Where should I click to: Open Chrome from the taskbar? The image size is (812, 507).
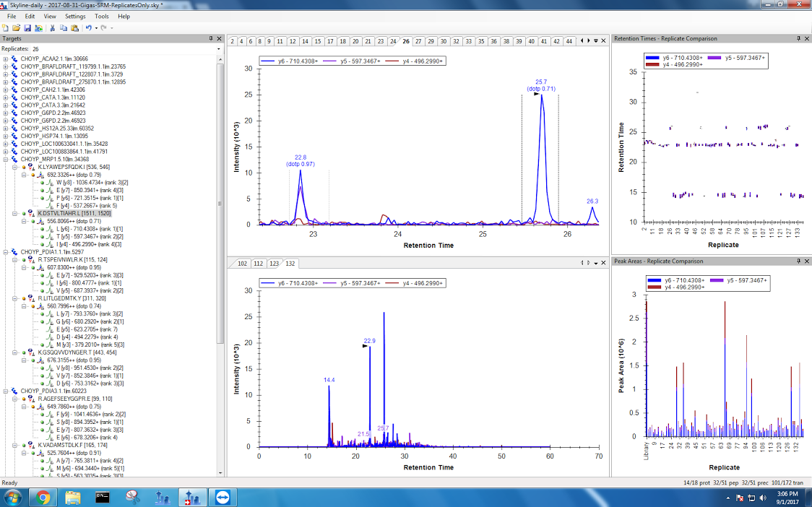43,497
